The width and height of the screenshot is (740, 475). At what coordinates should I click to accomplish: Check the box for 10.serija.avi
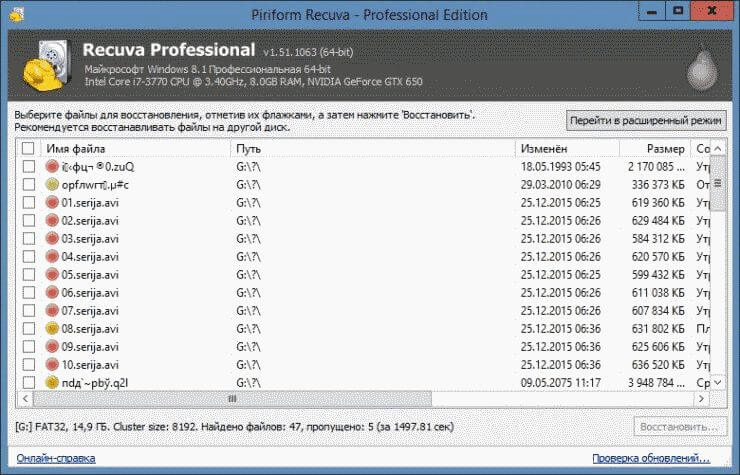29,365
